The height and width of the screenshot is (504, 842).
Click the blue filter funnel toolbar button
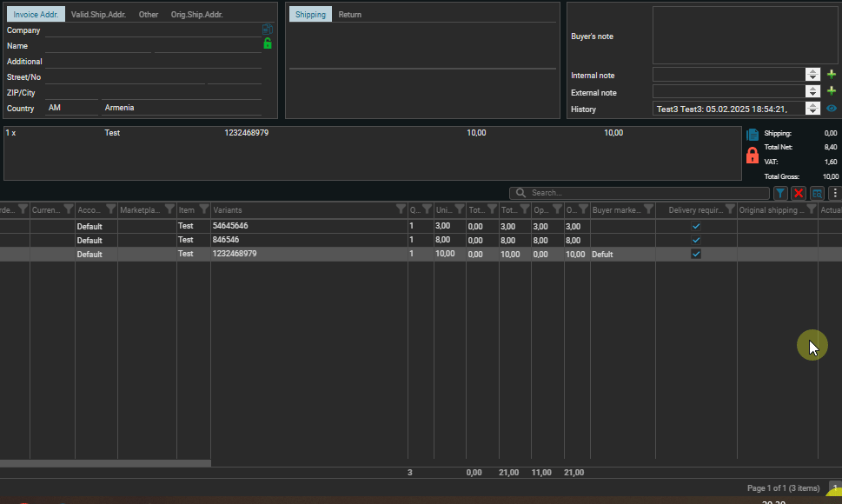tap(780, 193)
